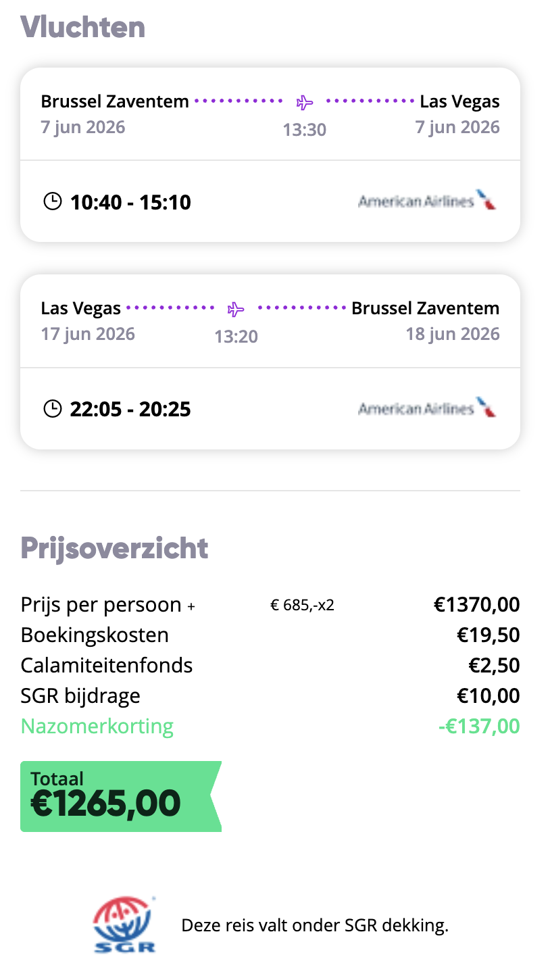Click the SGR bijdrage line item
Image resolution: width=550 pixels, height=980 pixels.
tap(80, 696)
